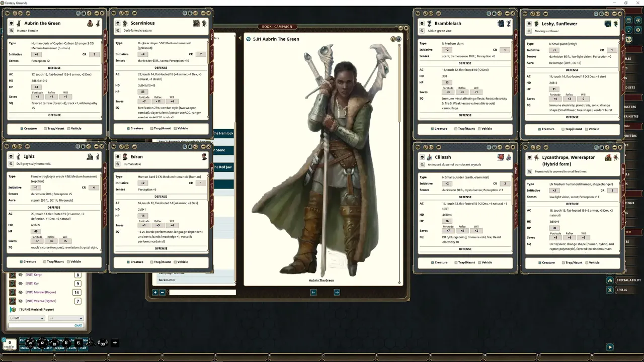The width and height of the screenshot is (644, 362).
Task: Click Ighiz HP value 49
Action: click(x=36, y=231)
